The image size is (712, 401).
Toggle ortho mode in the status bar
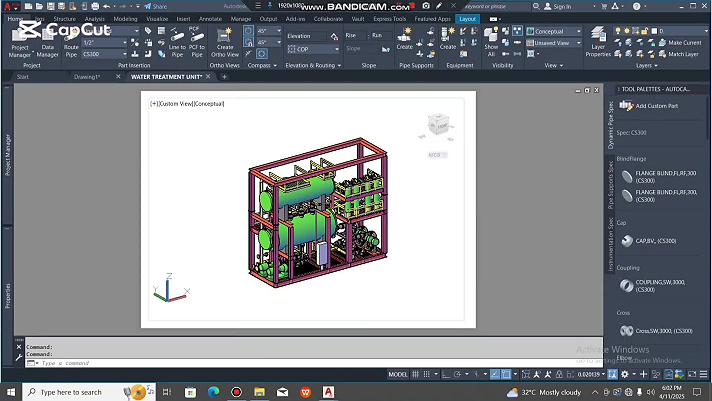coord(447,373)
